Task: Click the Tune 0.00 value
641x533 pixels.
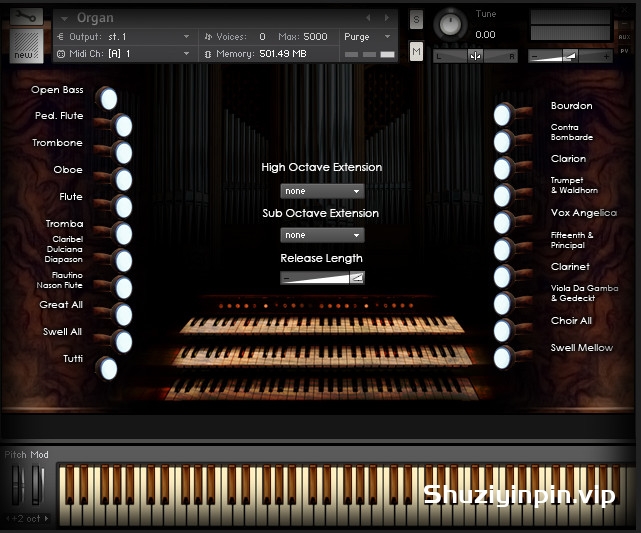Action: tap(485, 35)
